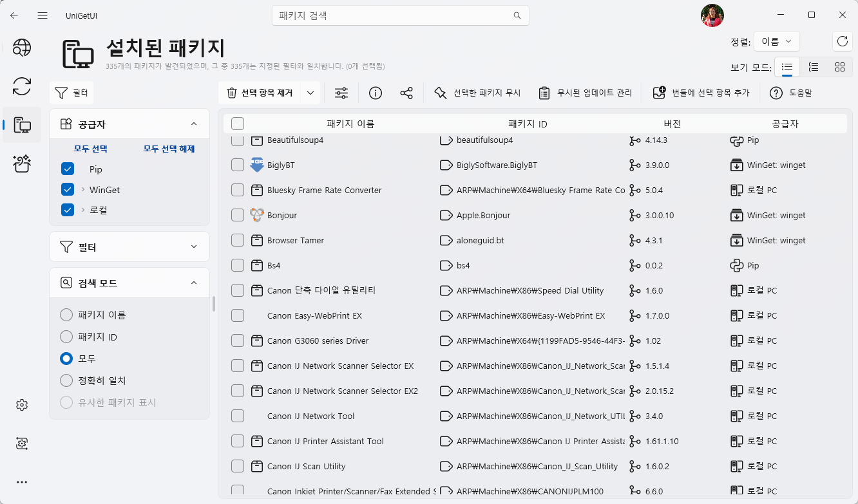858x504 pixels.
Task: Open the Installed Packages sidebar icon
Action: 22,125
